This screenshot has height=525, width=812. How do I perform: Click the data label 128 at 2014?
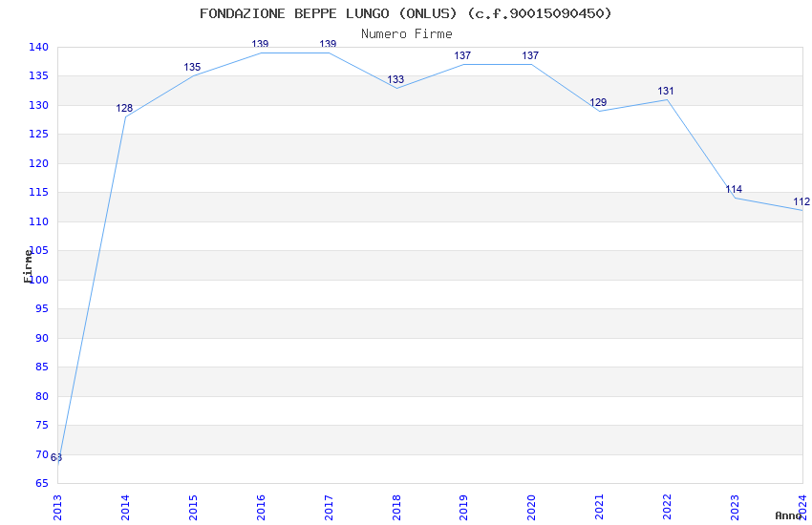pos(124,108)
